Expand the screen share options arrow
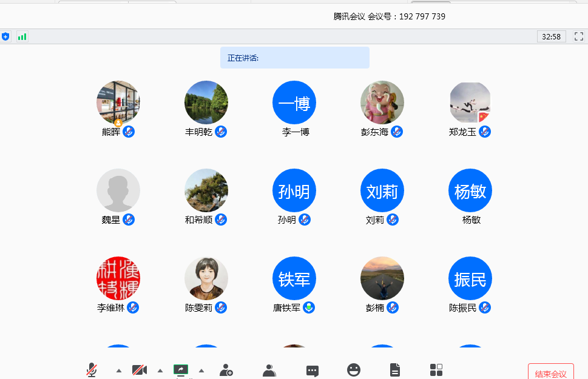The image size is (588, 379). tap(201, 371)
